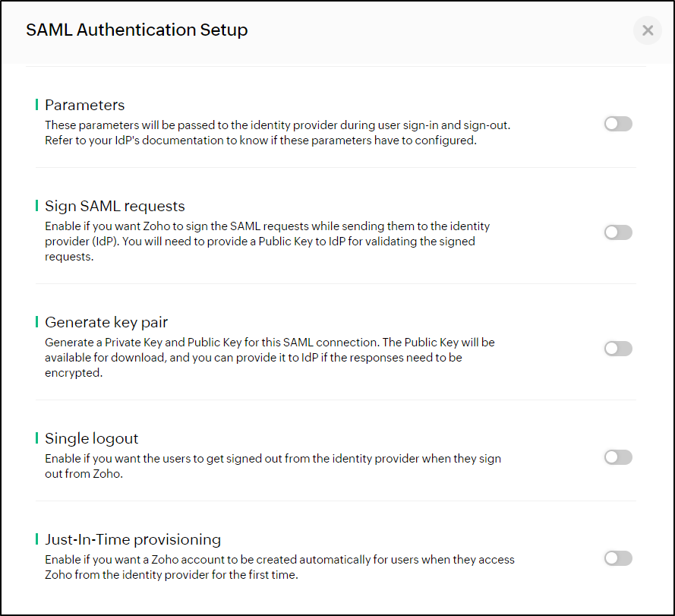Image resolution: width=675 pixels, height=616 pixels.
Task: Click the SAML Authentication Setup title
Action: tap(137, 30)
